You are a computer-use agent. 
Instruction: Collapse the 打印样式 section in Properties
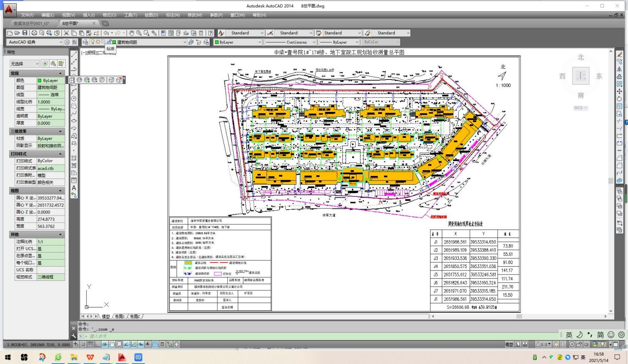(60, 154)
